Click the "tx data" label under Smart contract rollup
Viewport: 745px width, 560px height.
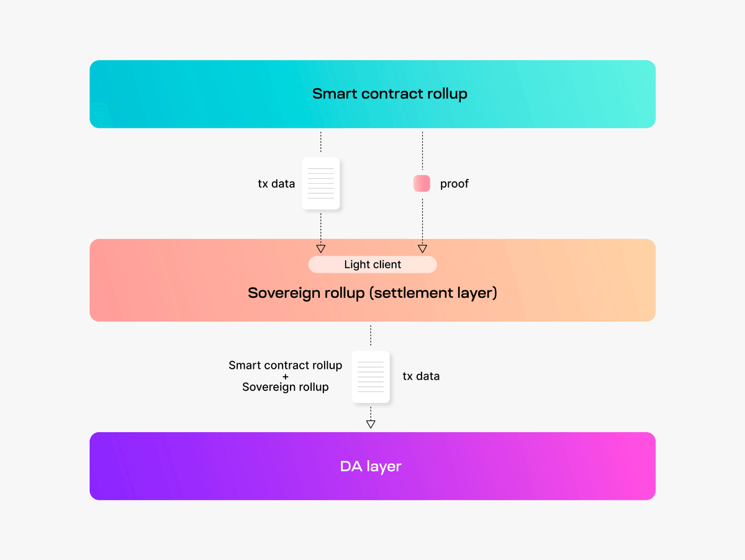276,184
